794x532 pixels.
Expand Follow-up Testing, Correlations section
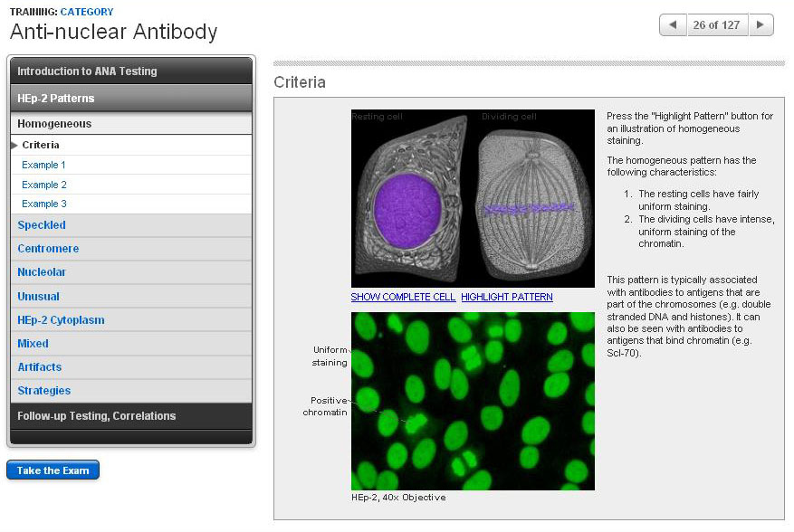click(130, 416)
